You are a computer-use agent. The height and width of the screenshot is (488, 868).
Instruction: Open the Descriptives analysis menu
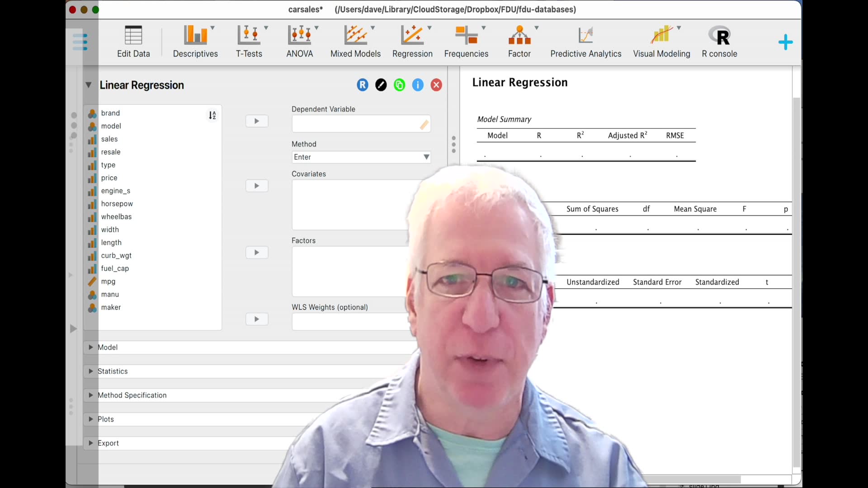pyautogui.click(x=195, y=41)
